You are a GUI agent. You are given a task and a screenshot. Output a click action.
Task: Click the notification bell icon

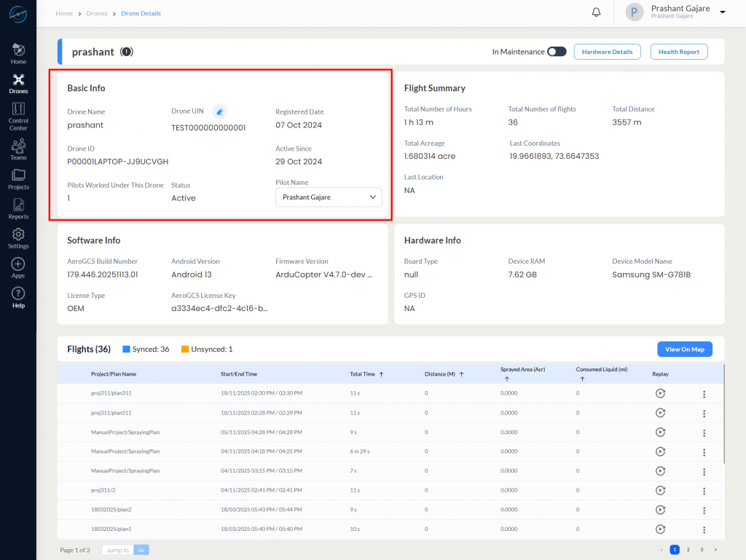tap(596, 12)
